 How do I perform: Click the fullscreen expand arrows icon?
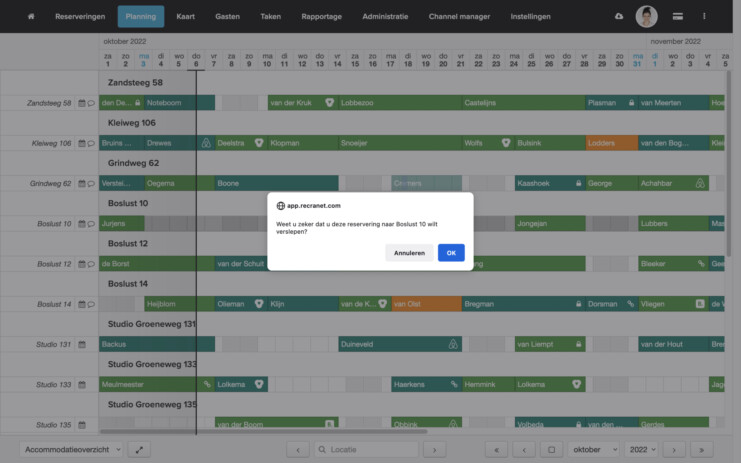pyautogui.click(x=139, y=450)
